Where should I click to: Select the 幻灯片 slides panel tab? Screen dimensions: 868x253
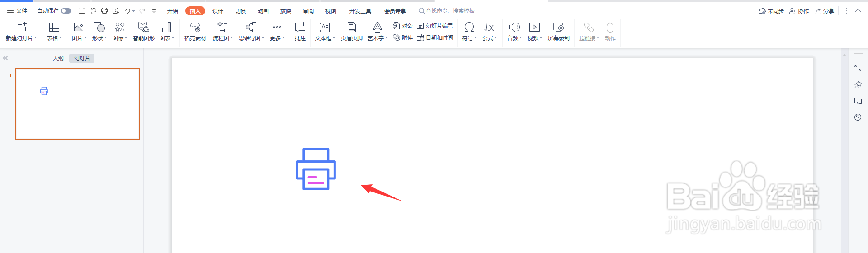[x=82, y=58]
